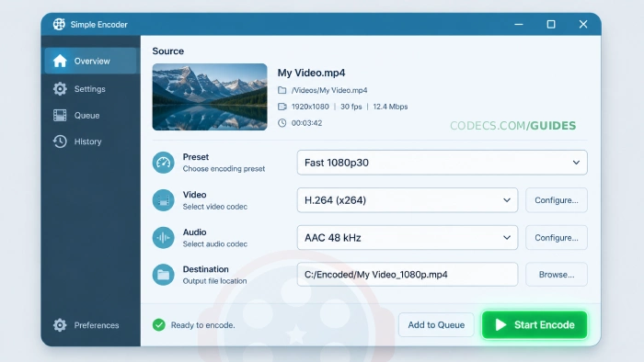Viewport: 644px width, 362px height.
Task: Minimize the Simple Encoder window
Action: (x=519, y=24)
